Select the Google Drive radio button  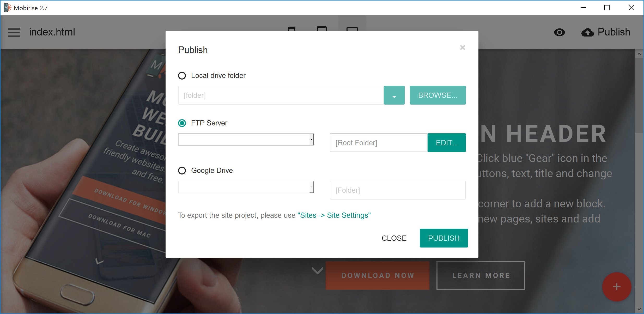coord(181,170)
